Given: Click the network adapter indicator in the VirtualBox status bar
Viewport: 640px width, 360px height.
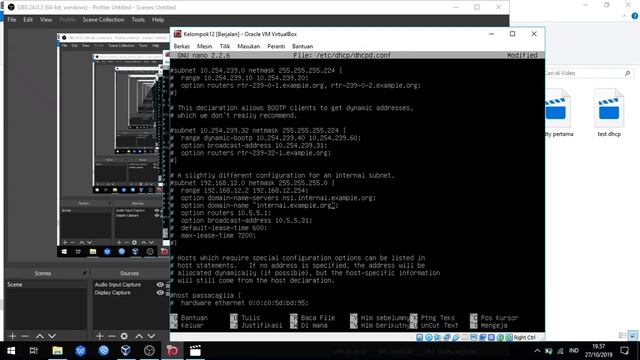Looking at the screenshot, I should (447, 337).
